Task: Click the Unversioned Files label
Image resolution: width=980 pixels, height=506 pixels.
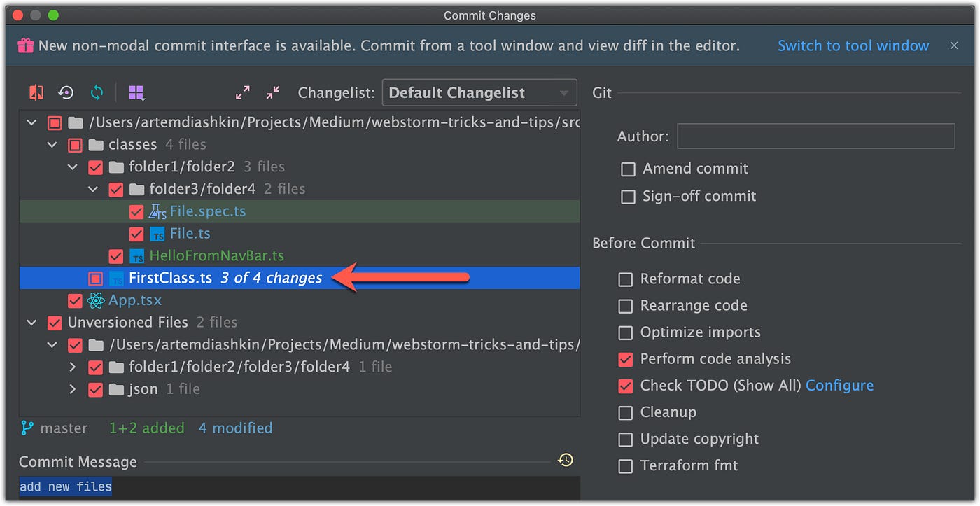Action: tap(128, 323)
